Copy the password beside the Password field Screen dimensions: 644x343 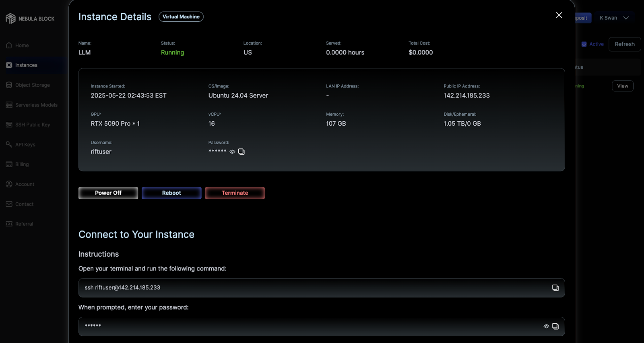pos(242,152)
